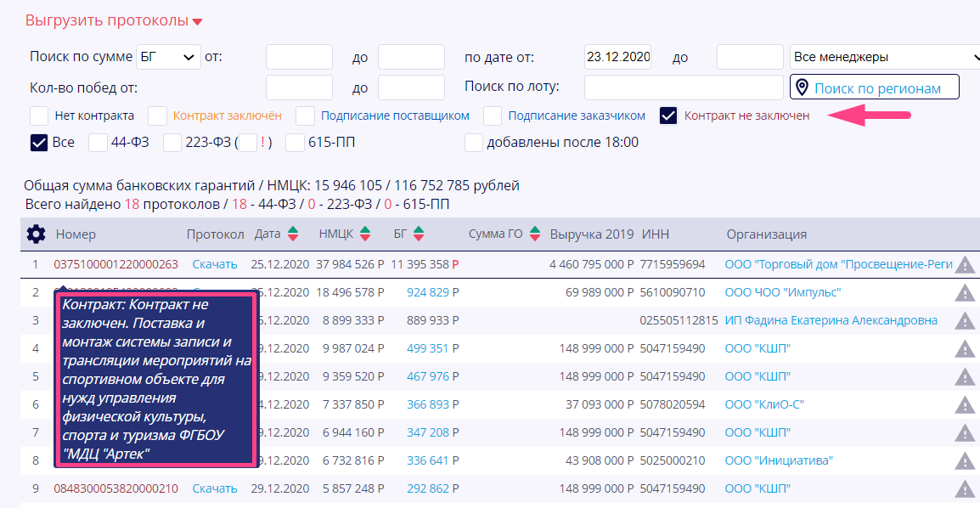The width and height of the screenshot is (980, 508).
Task: Open table settings gear icon
Action: click(37, 234)
